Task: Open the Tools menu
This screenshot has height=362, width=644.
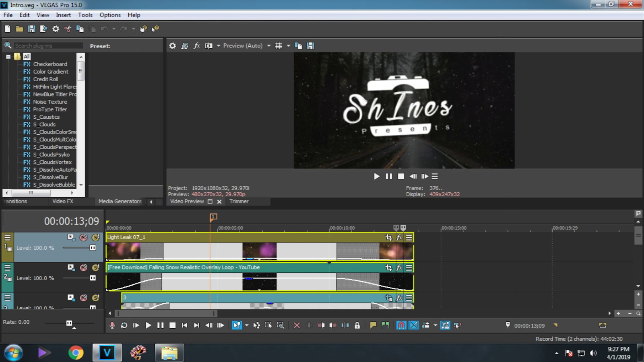Action: pos(85,15)
